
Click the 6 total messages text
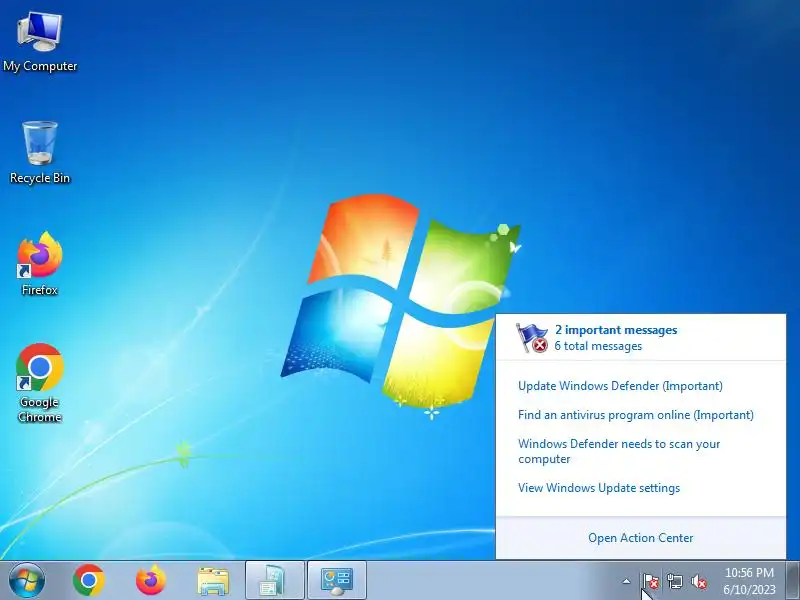pos(598,346)
